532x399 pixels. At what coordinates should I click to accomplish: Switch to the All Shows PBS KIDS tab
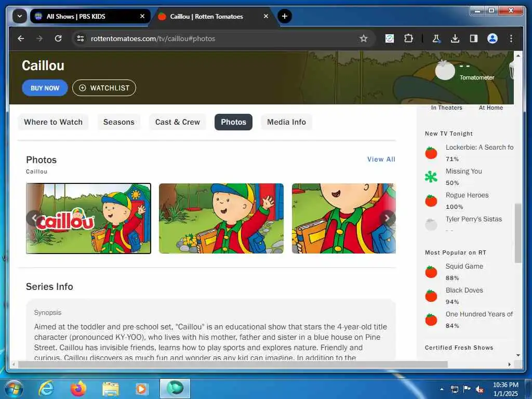point(90,16)
